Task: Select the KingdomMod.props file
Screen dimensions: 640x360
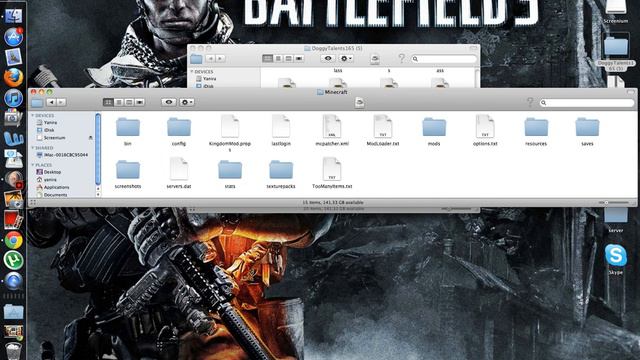Action: tap(230, 127)
